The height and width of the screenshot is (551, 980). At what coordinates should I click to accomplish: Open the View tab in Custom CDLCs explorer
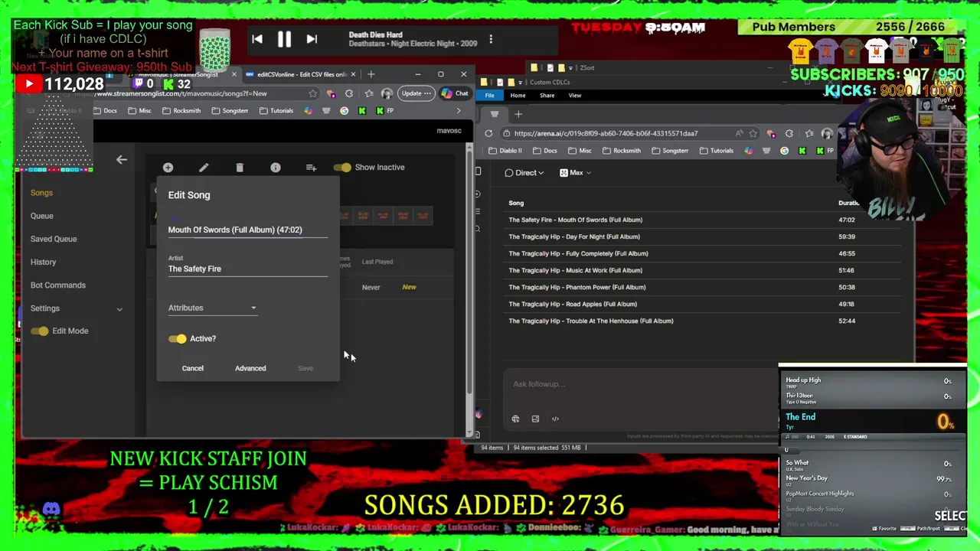[x=575, y=96]
